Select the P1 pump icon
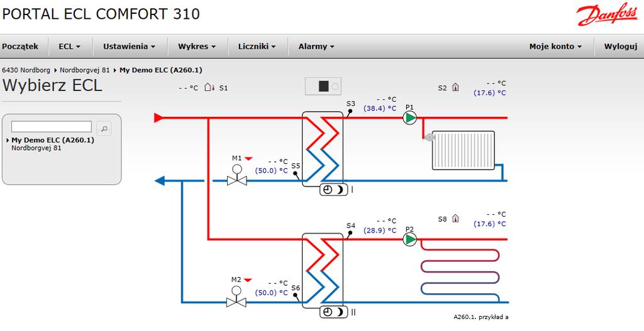This screenshot has width=644, height=331. [x=409, y=118]
